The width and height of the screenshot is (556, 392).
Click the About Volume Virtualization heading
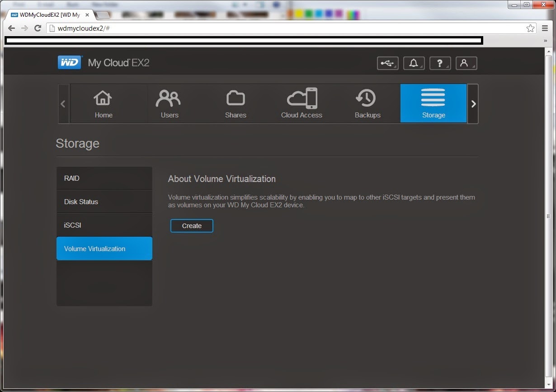coord(221,179)
